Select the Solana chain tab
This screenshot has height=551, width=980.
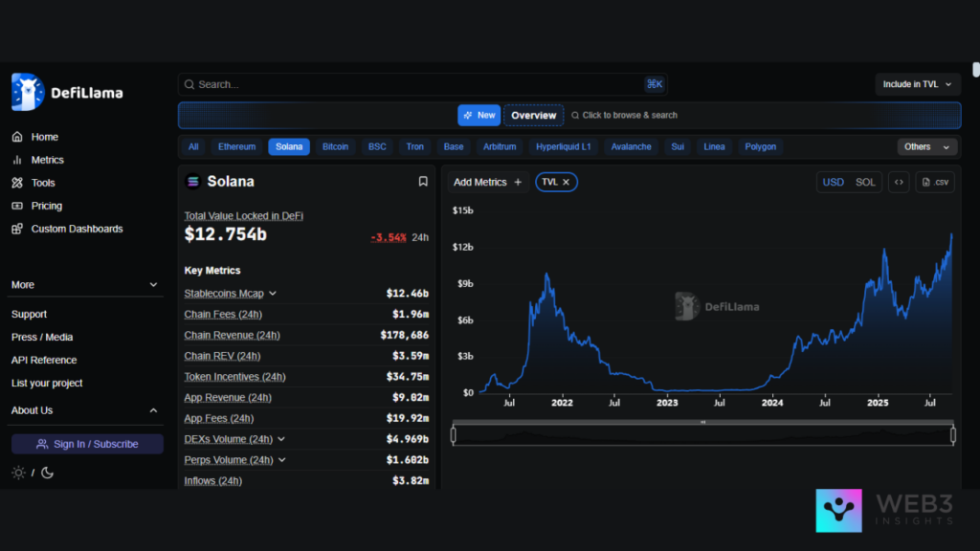(289, 146)
